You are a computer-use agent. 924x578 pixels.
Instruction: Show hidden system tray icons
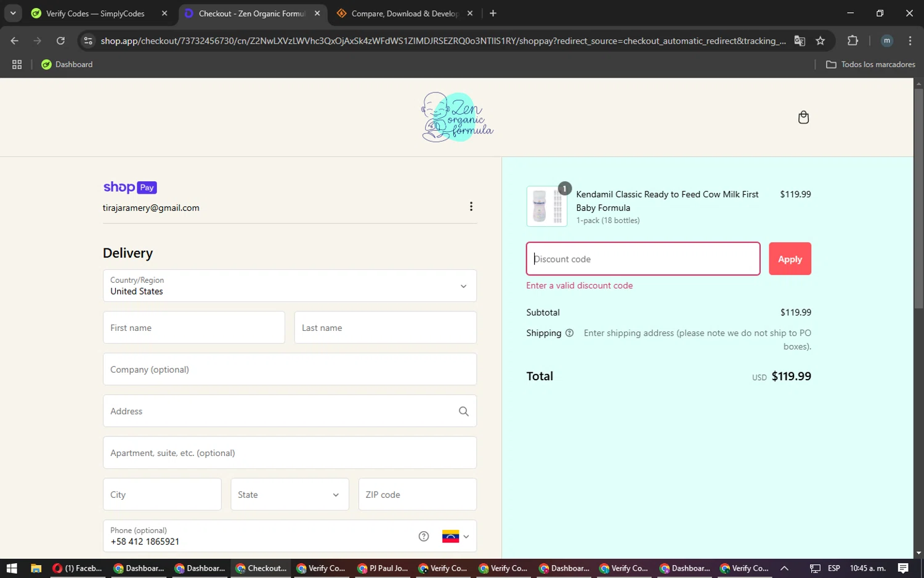pyautogui.click(x=784, y=568)
